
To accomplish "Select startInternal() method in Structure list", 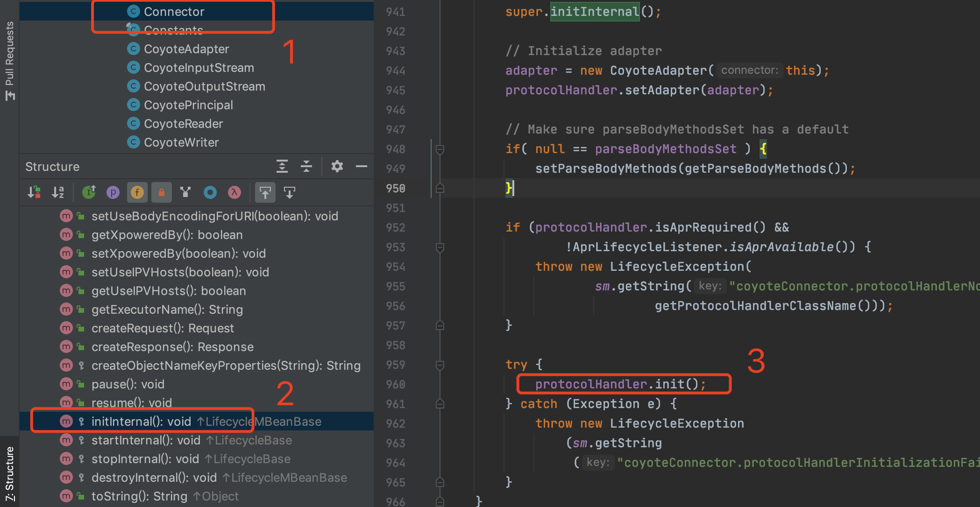I will 146,440.
